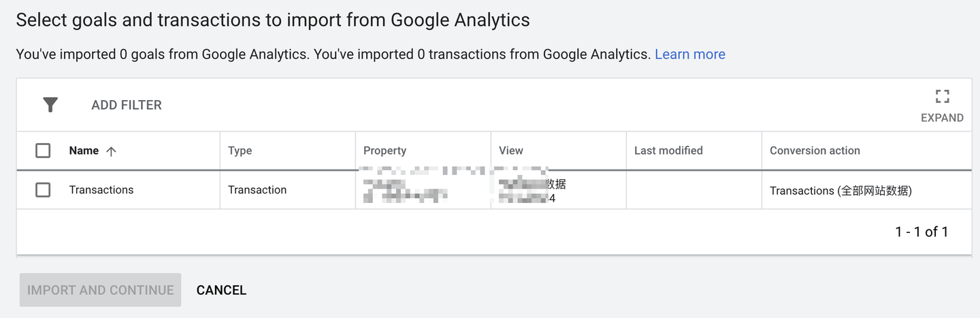Click the View column header

click(x=511, y=150)
